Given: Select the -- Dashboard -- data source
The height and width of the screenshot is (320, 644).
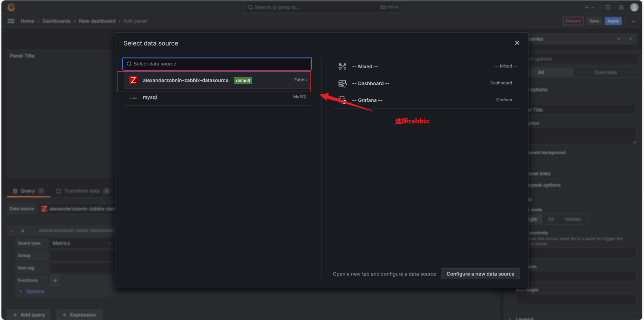Looking at the screenshot, I should point(426,83).
